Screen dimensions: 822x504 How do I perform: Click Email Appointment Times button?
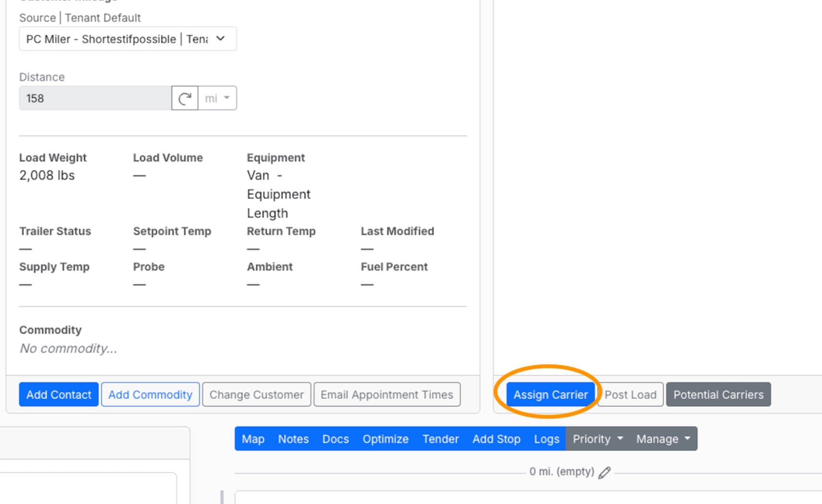387,394
